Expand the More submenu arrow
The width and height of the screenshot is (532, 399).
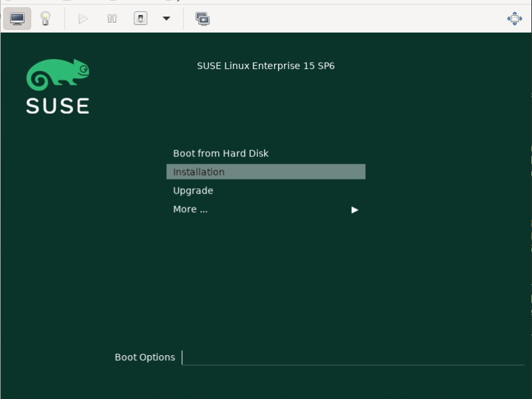point(354,210)
